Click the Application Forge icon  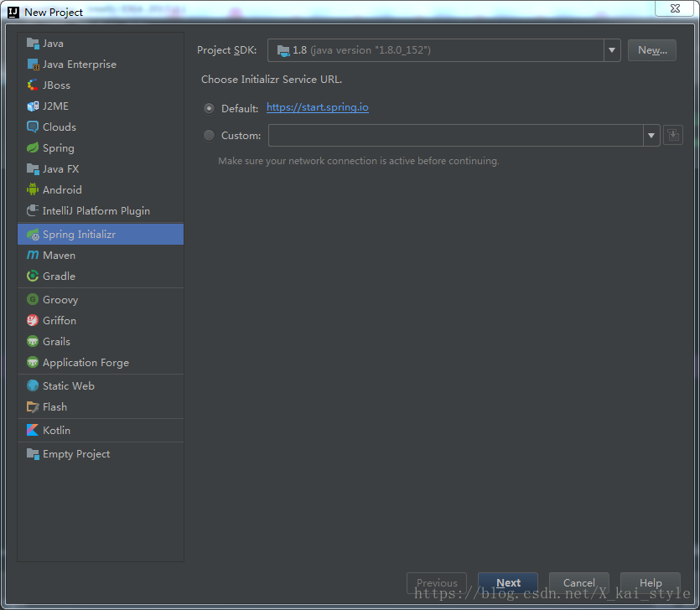[x=33, y=362]
